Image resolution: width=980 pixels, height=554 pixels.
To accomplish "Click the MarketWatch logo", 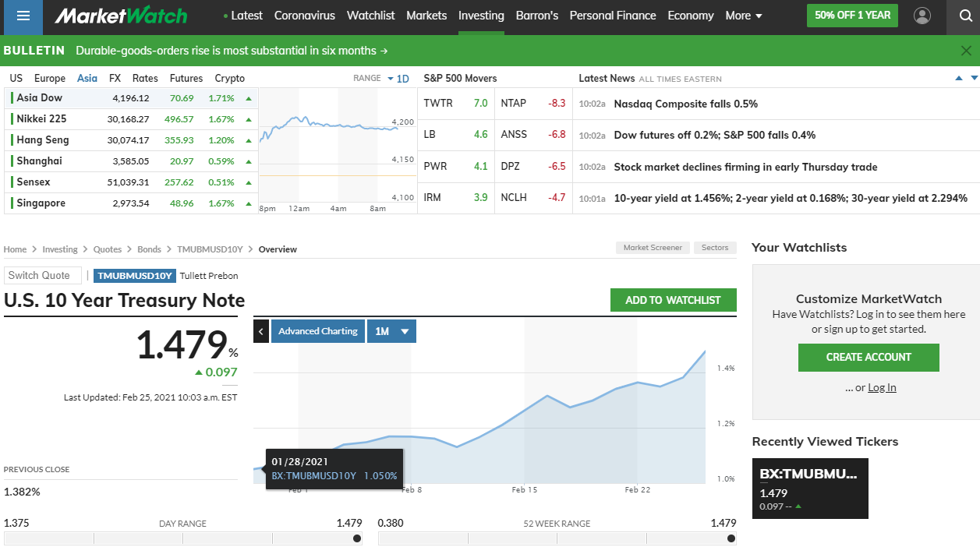I will coord(121,16).
